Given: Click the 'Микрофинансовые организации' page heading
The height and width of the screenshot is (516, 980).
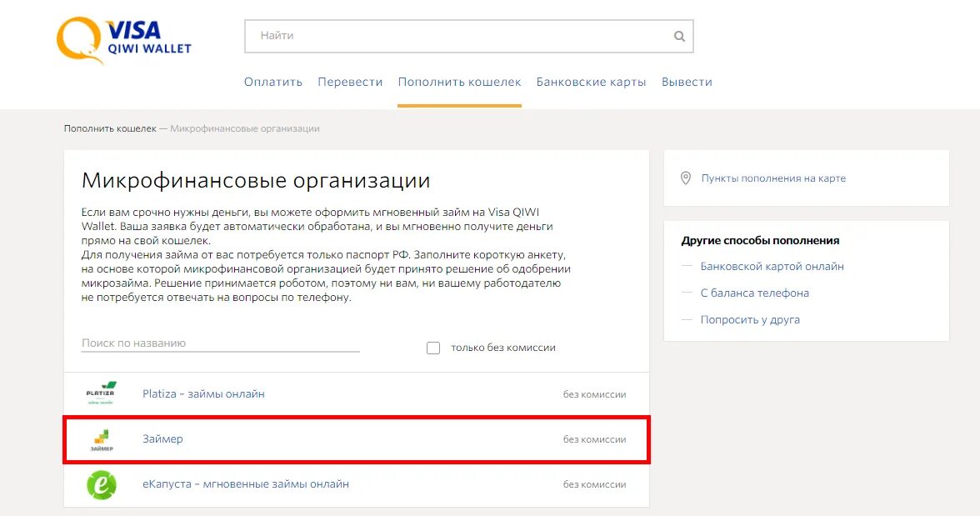Looking at the screenshot, I should pyautogui.click(x=256, y=181).
